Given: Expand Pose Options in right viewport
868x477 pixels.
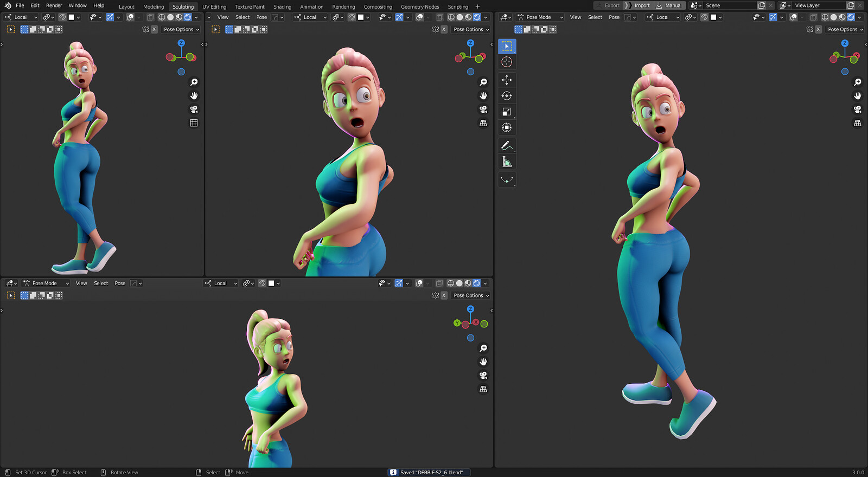Looking at the screenshot, I should coord(845,29).
